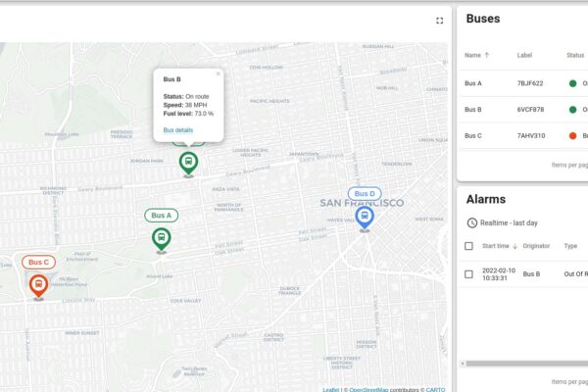
Task: Click the green status dot for Bus A
Action: pyautogui.click(x=572, y=83)
